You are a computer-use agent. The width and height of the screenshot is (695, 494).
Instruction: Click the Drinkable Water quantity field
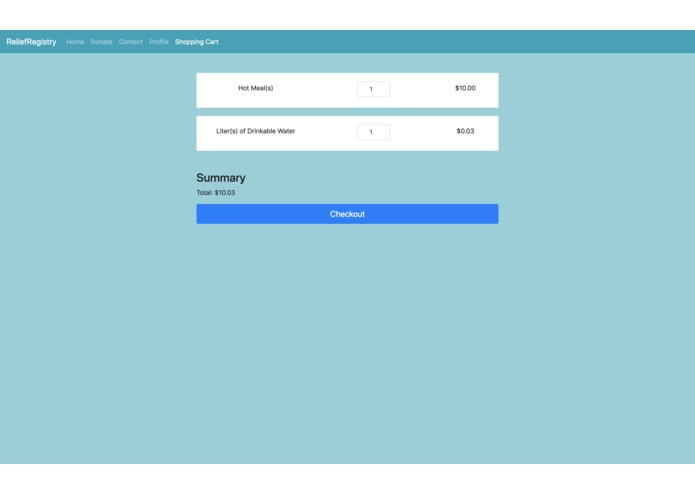373,132
